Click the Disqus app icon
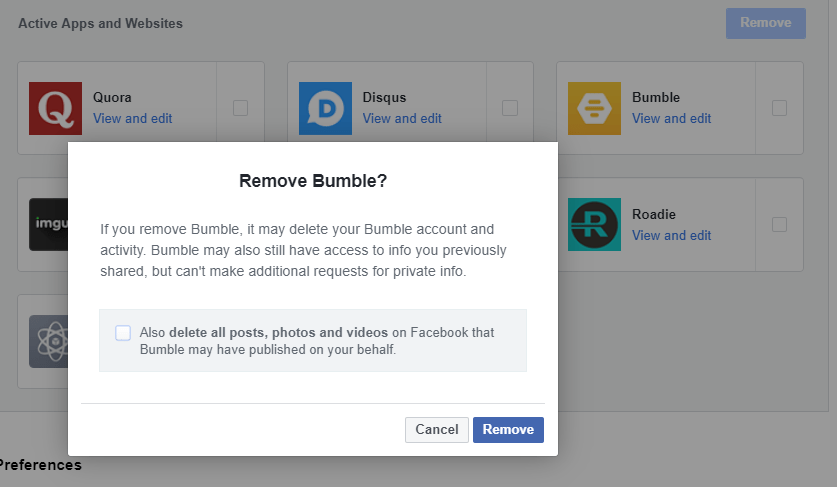The height and width of the screenshot is (487, 837). point(325,108)
